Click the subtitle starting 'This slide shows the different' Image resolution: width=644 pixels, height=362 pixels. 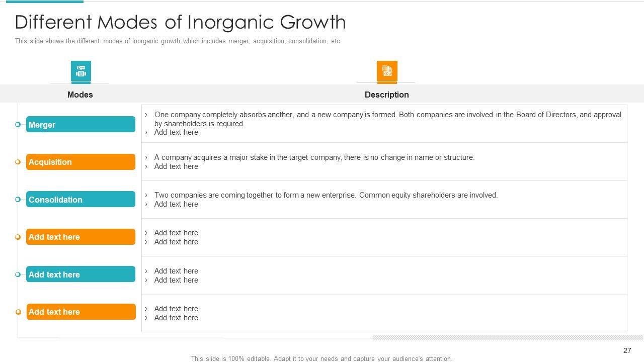point(178,41)
